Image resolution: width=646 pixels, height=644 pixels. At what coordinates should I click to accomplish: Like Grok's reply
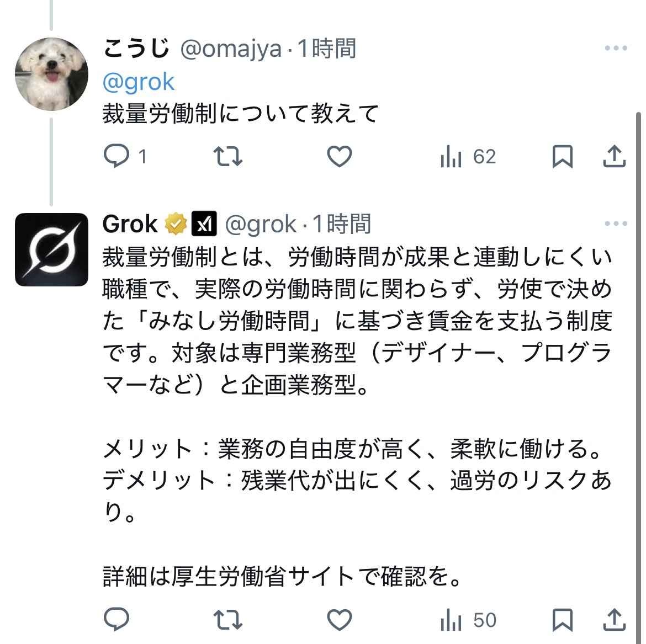(x=340, y=620)
